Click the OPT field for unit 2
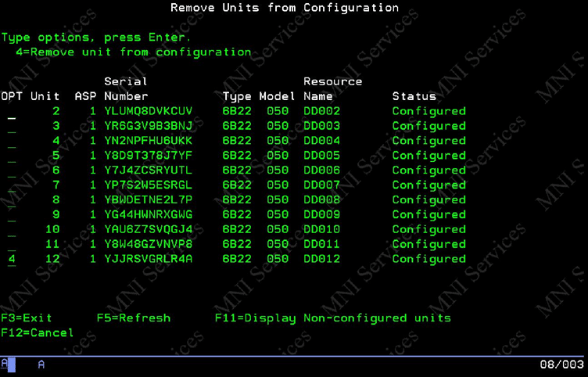 [x=11, y=112]
